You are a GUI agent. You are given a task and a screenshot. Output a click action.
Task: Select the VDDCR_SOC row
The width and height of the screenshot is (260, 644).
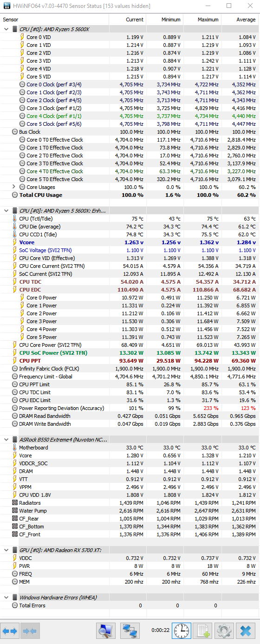click(129, 463)
